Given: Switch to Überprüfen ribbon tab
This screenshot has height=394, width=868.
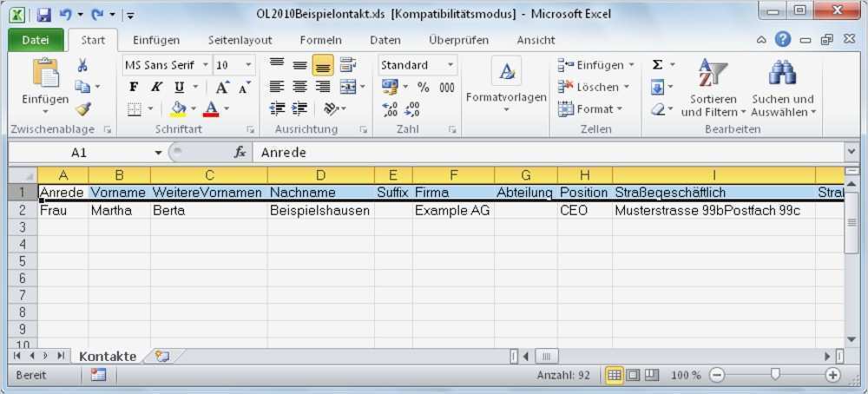Looking at the screenshot, I should click(x=458, y=40).
